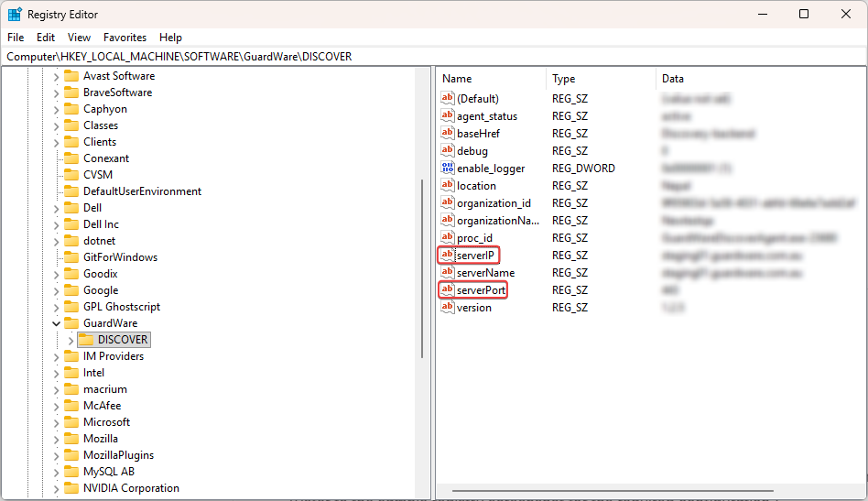The width and height of the screenshot is (868, 501).
Task: Collapse the GuardWare tree node
Action: tap(56, 323)
